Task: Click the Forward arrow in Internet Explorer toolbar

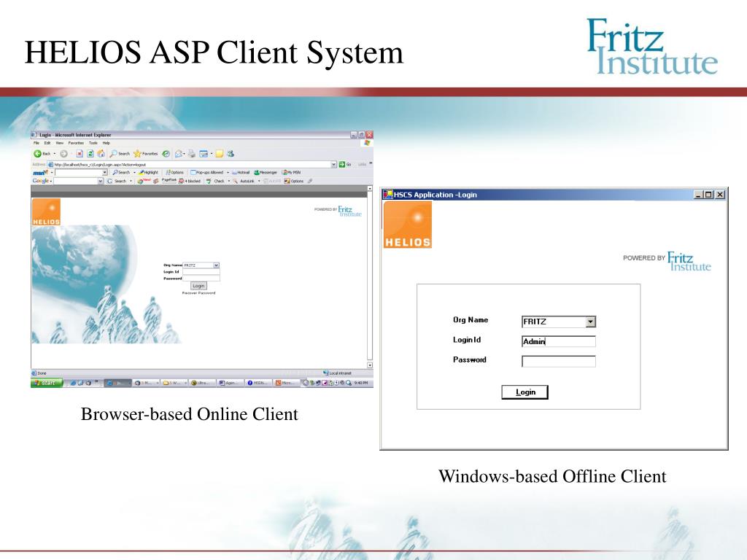Action: click(x=63, y=154)
